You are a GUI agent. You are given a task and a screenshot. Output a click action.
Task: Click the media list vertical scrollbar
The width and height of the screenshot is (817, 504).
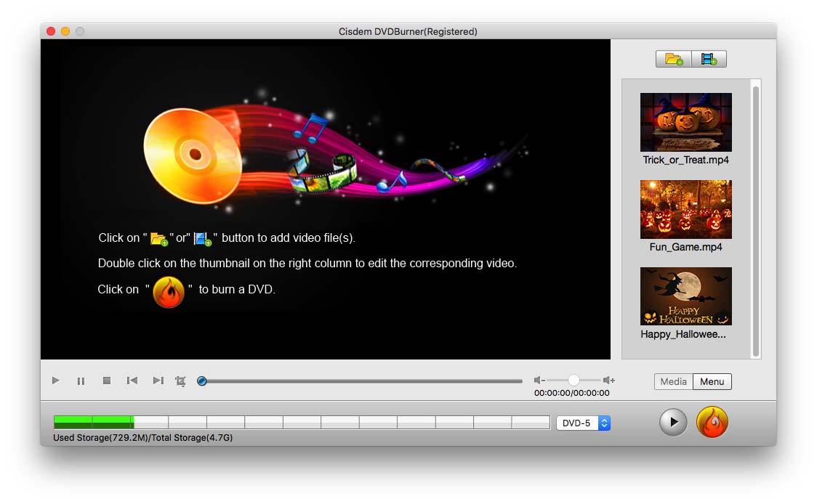tap(755, 221)
